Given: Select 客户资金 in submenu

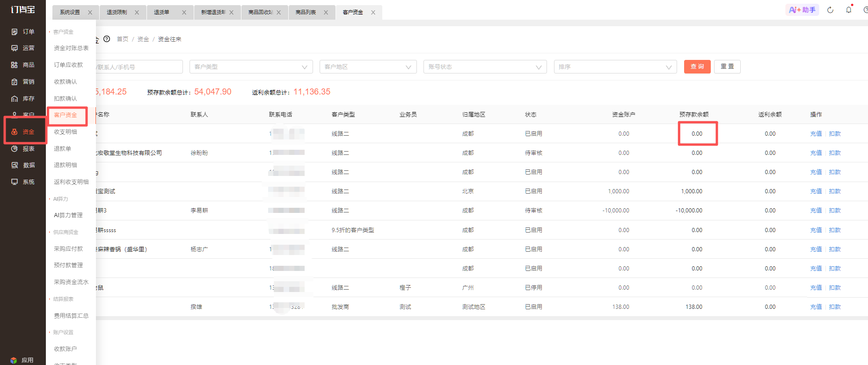Looking at the screenshot, I should tap(66, 115).
